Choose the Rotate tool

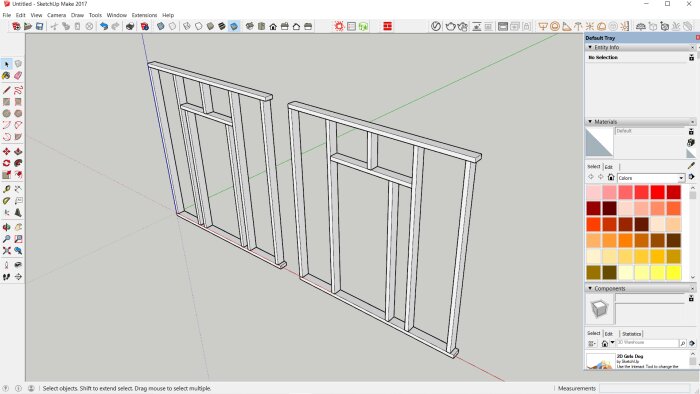6,163
